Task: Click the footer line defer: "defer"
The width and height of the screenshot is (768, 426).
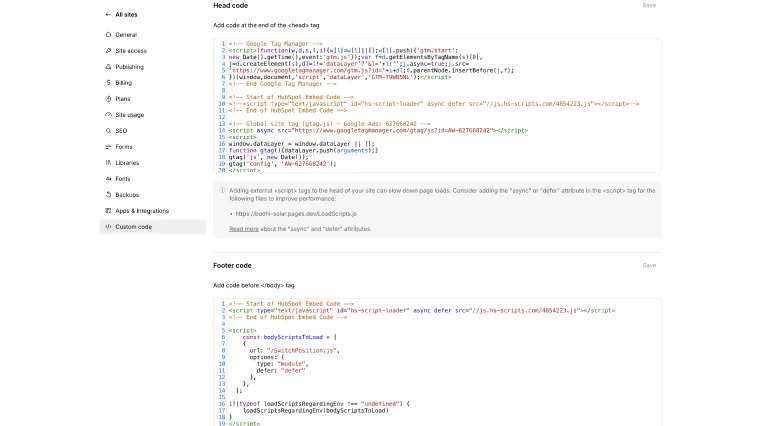Action: click(281, 371)
